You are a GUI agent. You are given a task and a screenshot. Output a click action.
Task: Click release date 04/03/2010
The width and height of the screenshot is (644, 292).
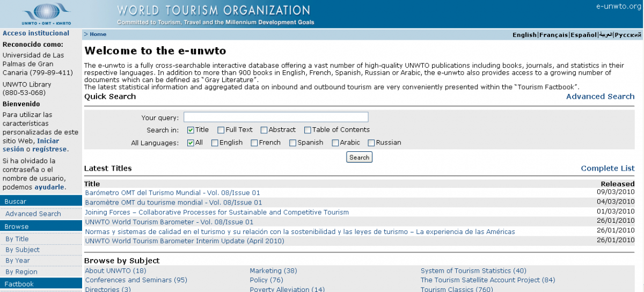pos(616,201)
